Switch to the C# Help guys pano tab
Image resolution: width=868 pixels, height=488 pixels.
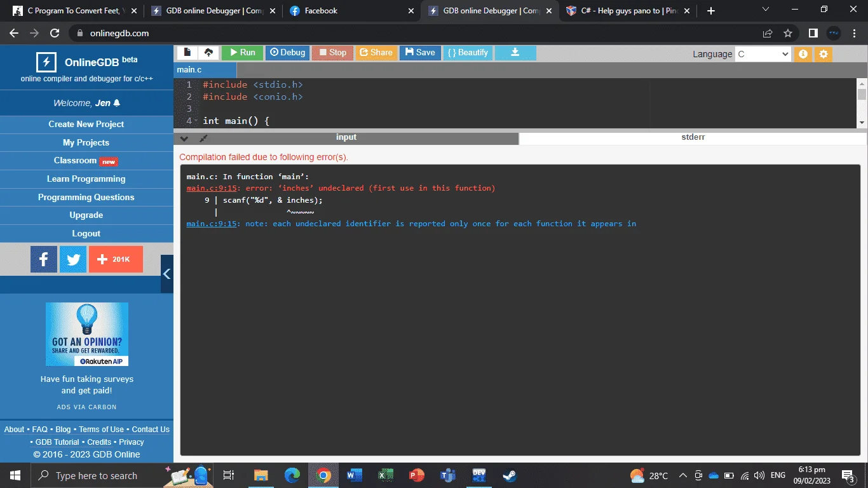click(628, 11)
